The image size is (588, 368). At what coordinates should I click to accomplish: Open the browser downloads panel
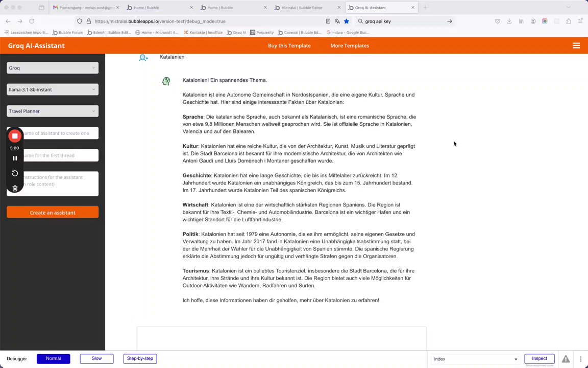509,21
